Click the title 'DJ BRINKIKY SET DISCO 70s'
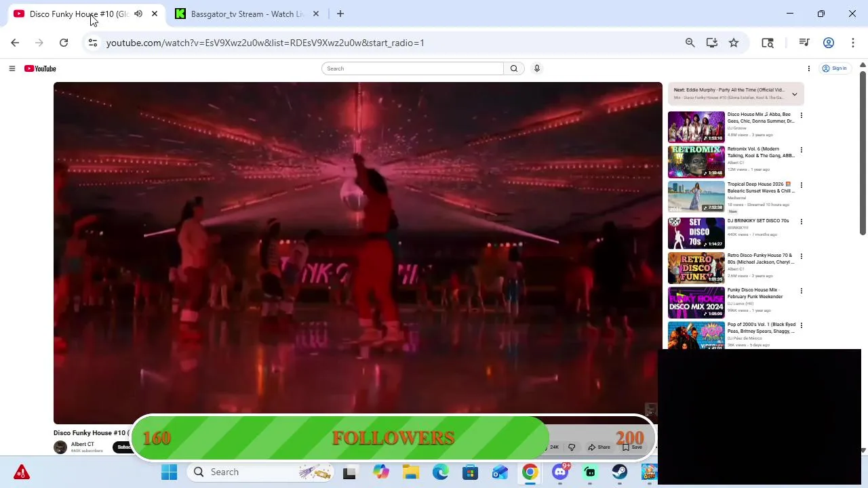 pos(758,221)
